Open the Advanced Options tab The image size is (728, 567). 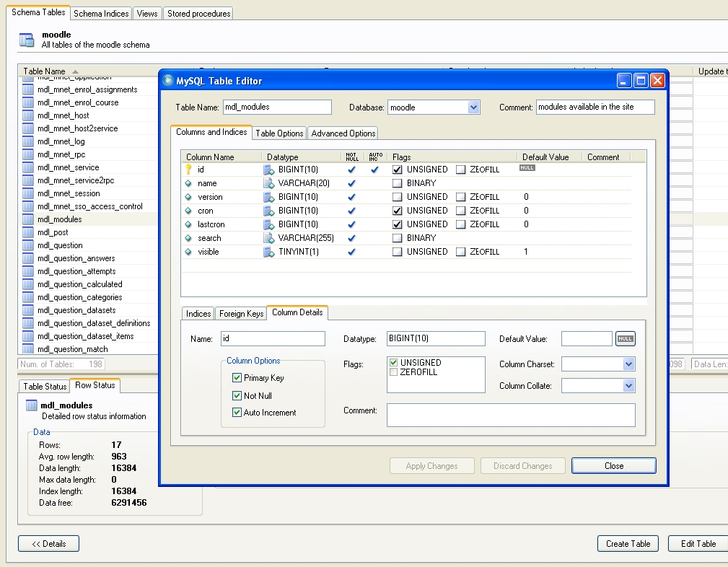coord(343,133)
